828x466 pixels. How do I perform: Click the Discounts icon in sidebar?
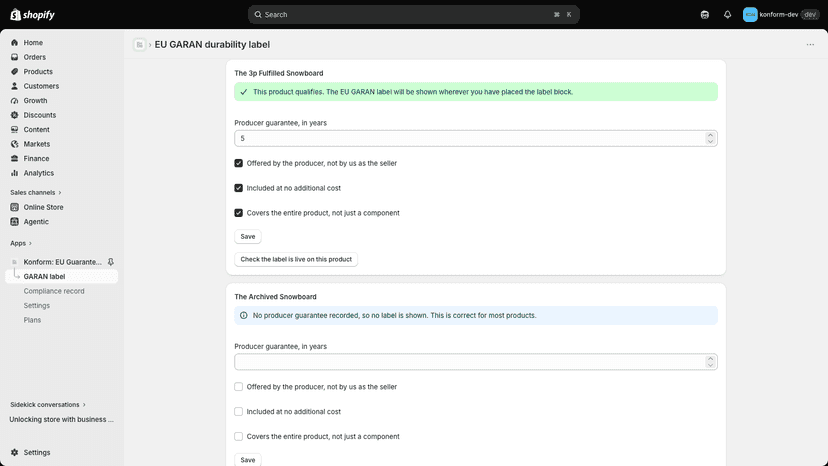click(x=14, y=115)
